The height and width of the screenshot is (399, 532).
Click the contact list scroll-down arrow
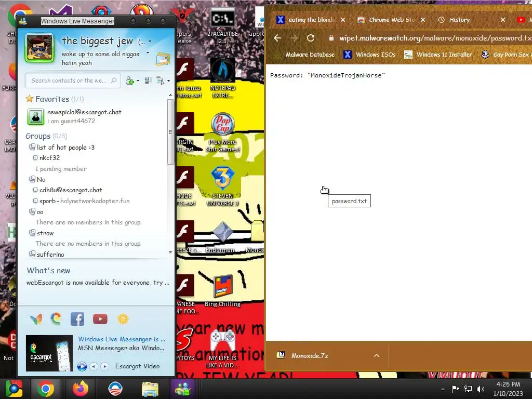pos(170,252)
